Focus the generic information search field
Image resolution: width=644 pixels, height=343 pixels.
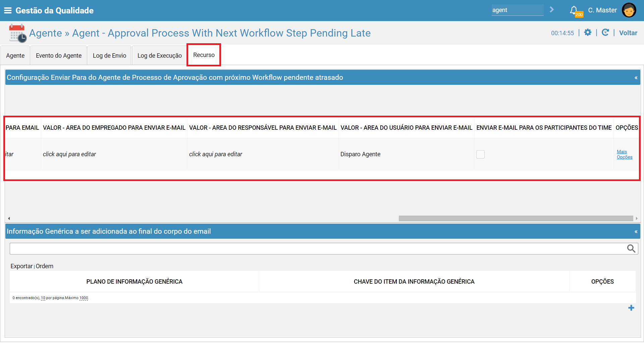pyautogui.click(x=318, y=248)
